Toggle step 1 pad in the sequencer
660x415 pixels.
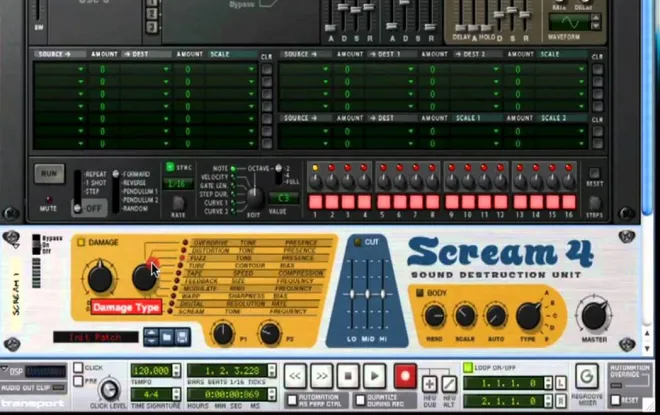(315, 202)
